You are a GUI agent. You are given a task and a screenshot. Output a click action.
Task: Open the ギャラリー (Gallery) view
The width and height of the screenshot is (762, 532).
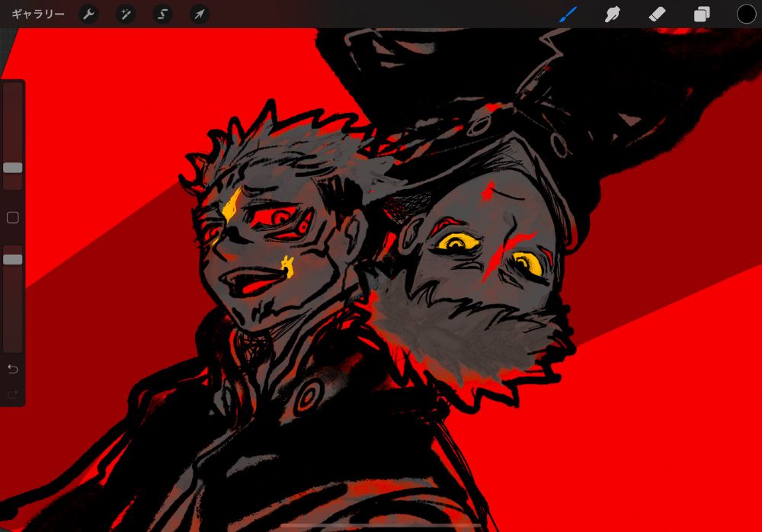pyautogui.click(x=38, y=14)
